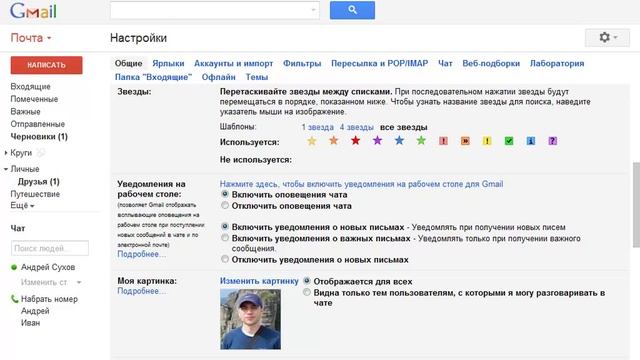Click link to enable desktop notifications for Gmail
This screenshot has width=640, height=360.
(x=362, y=184)
